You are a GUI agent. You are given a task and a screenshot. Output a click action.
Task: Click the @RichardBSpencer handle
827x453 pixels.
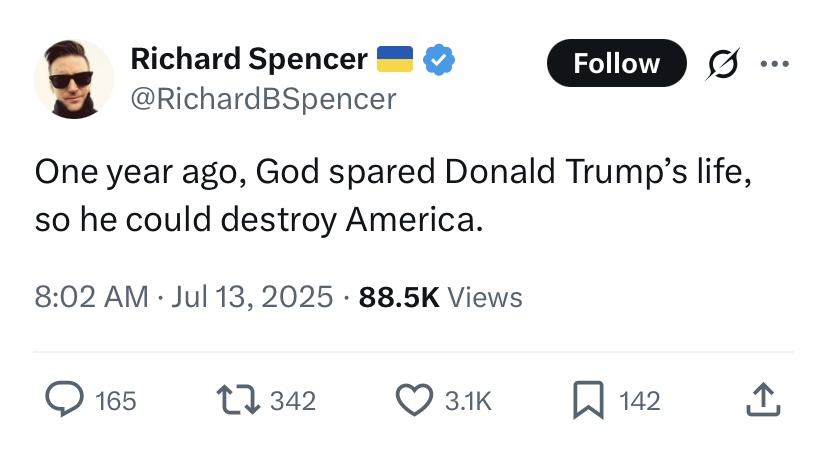pyautogui.click(x=263, y=99)
